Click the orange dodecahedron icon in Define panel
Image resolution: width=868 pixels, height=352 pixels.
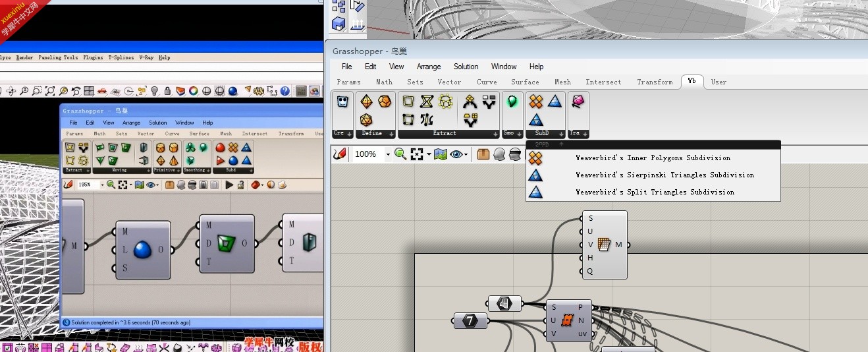tap(385, 102)
